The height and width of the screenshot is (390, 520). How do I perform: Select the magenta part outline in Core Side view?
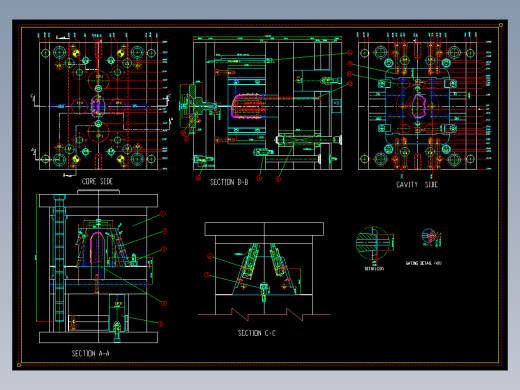pyautogui.click(x=98, y=106)
